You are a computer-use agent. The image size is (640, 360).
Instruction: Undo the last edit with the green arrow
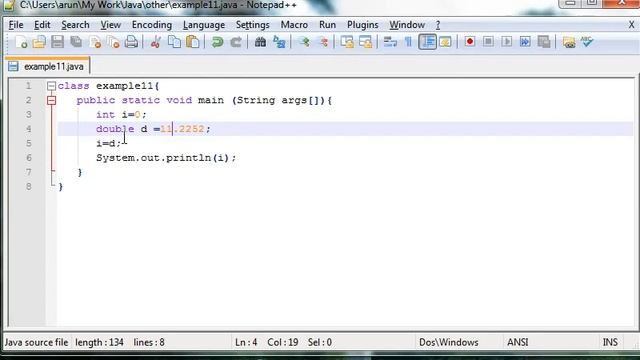(217, 42)
